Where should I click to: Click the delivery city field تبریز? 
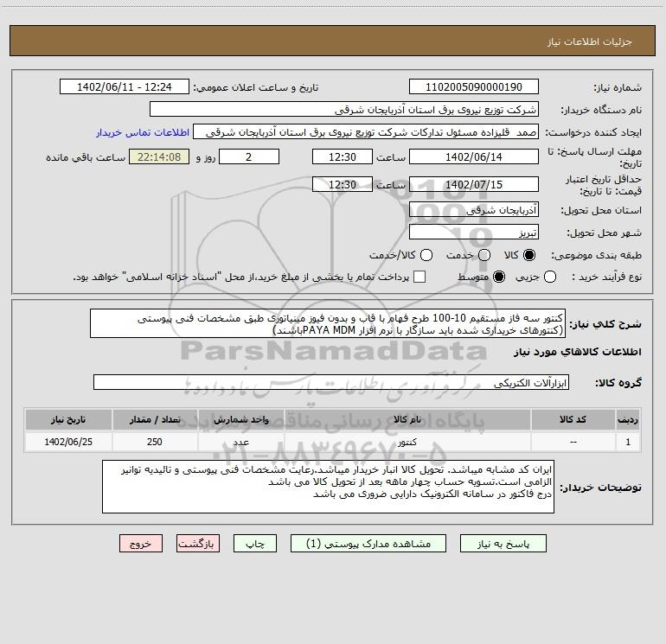tap(474, 233)
